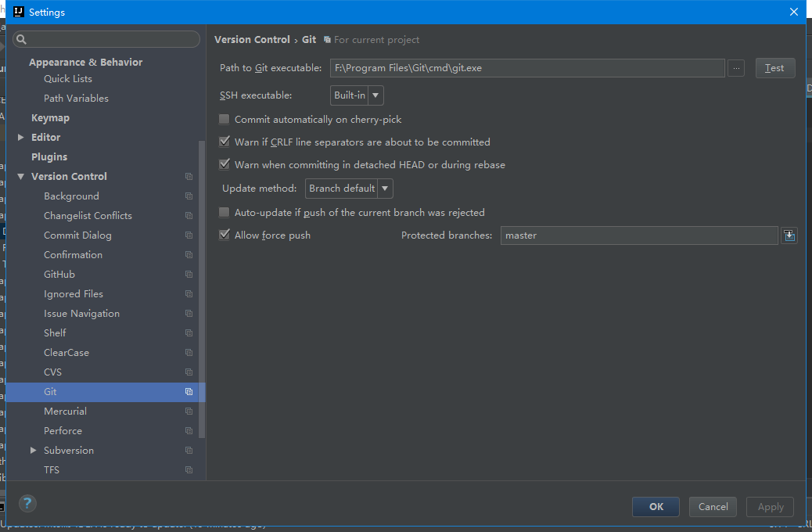Click the disabled Apply button
Image resolution: width=812 pixels, height=532 pixels.
[x=770, y=507]
